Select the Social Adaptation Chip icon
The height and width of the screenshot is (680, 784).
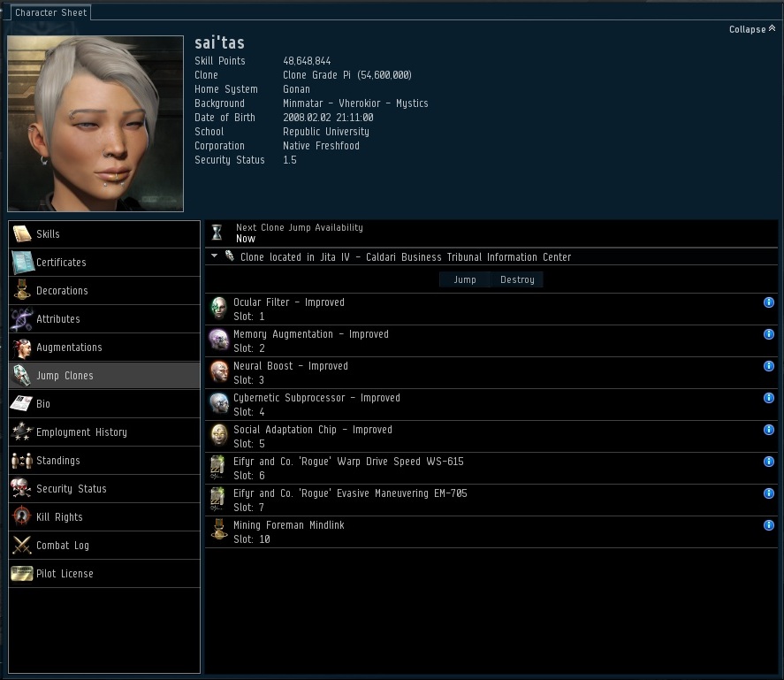point(219,436)
